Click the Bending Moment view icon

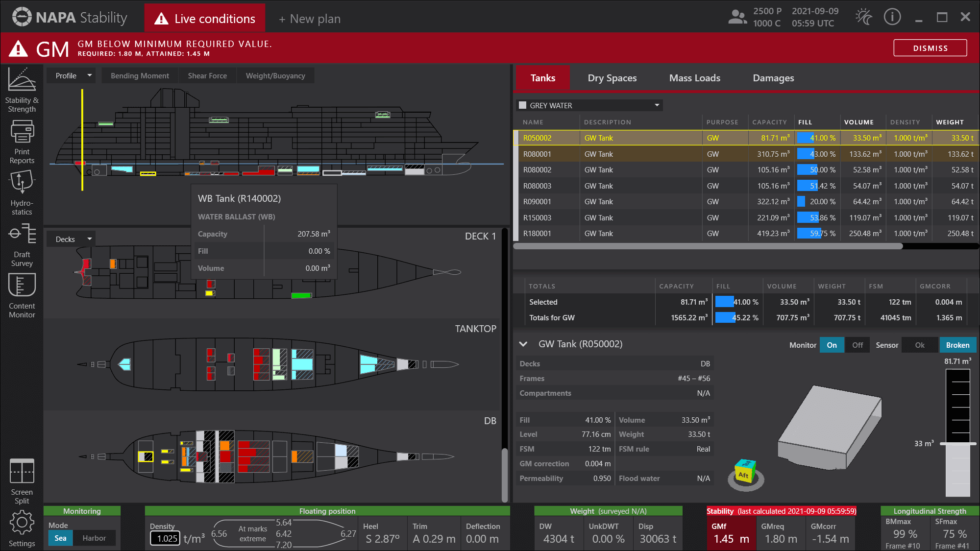click(x=139, y=75)
